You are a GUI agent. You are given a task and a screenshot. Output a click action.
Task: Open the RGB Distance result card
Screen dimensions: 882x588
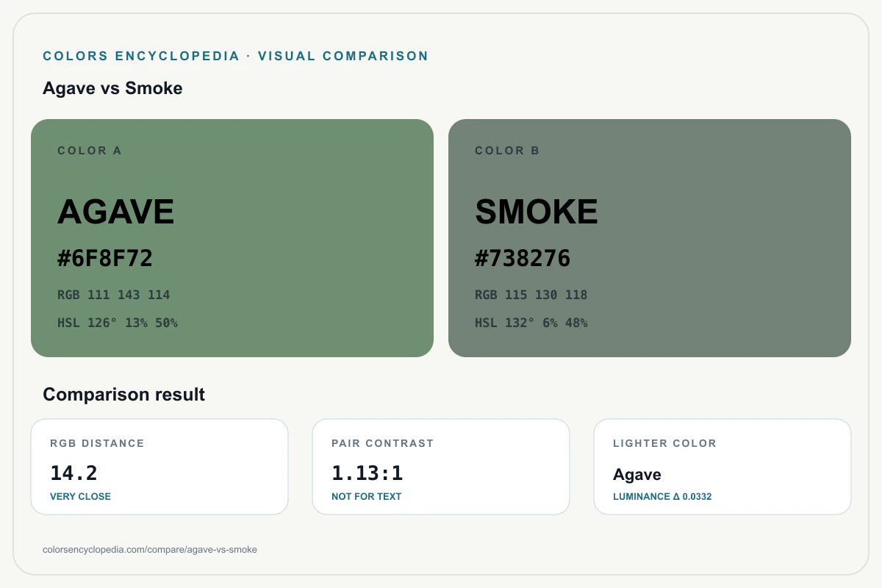click(159, 467)
